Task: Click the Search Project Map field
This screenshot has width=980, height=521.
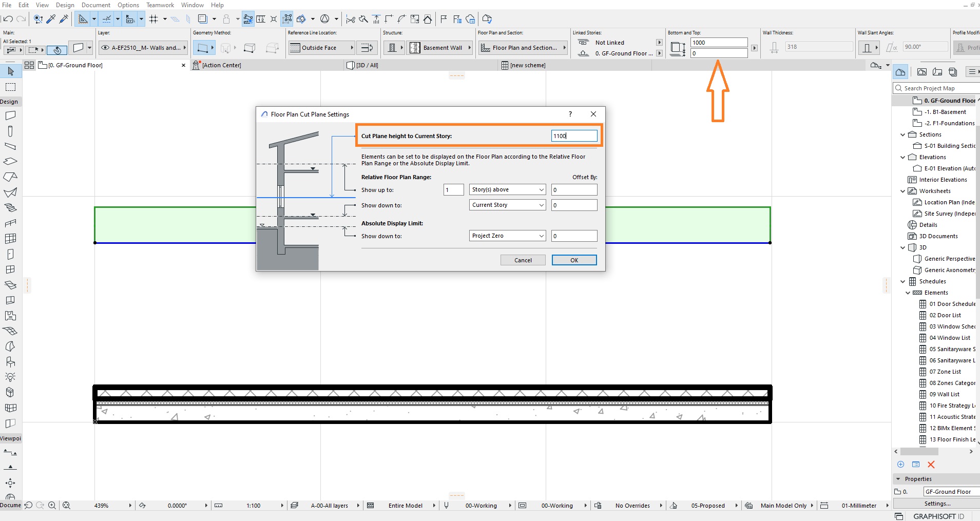Action: pyautogui.click(x=936, y=88)
